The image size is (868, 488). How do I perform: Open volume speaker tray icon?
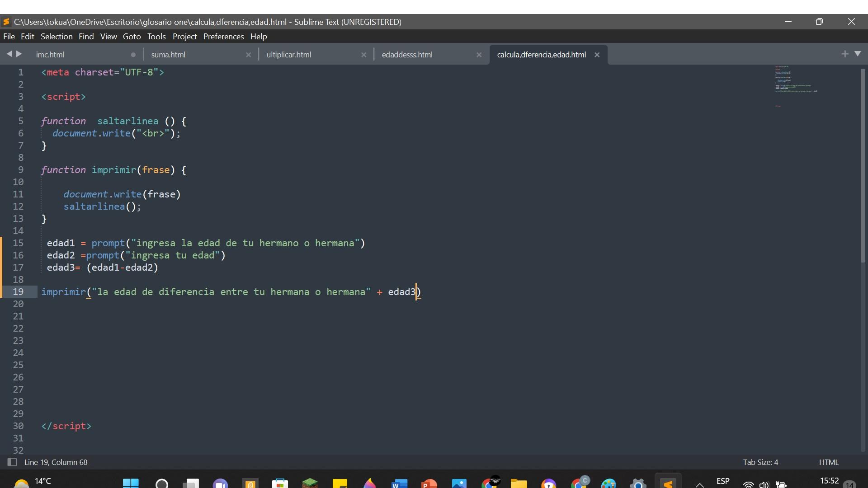coord(764,485)
